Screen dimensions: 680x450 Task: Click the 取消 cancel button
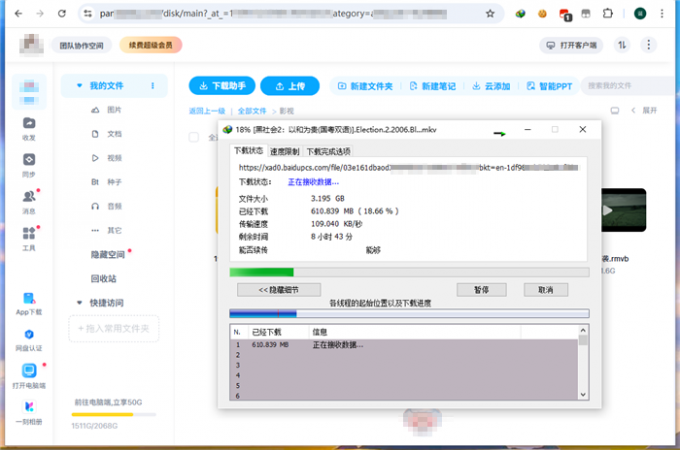(546, 290)
